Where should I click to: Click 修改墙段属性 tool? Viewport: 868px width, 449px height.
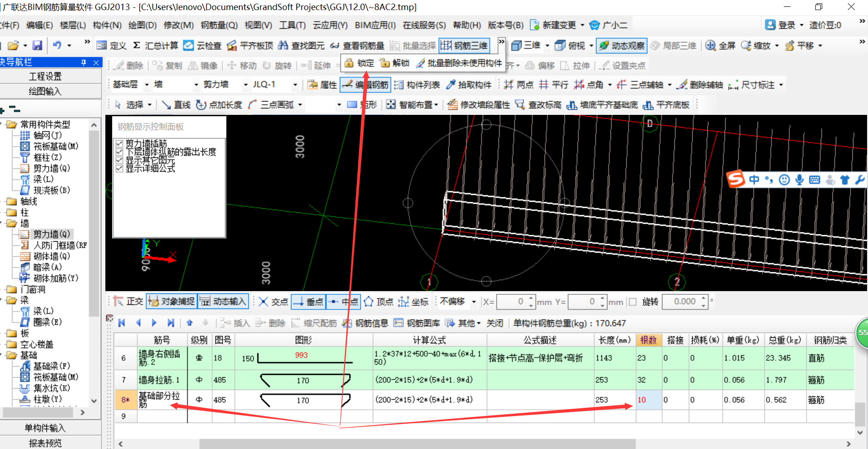[478, 105]
